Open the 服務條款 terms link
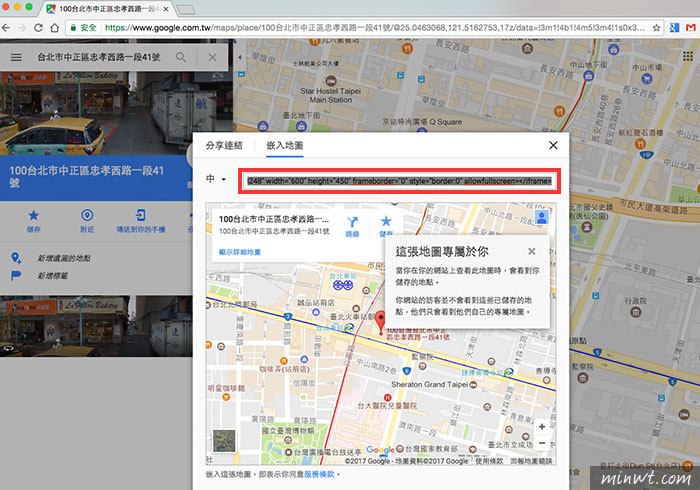This screenshot has width=700, height=490. (x=319, y=474)
